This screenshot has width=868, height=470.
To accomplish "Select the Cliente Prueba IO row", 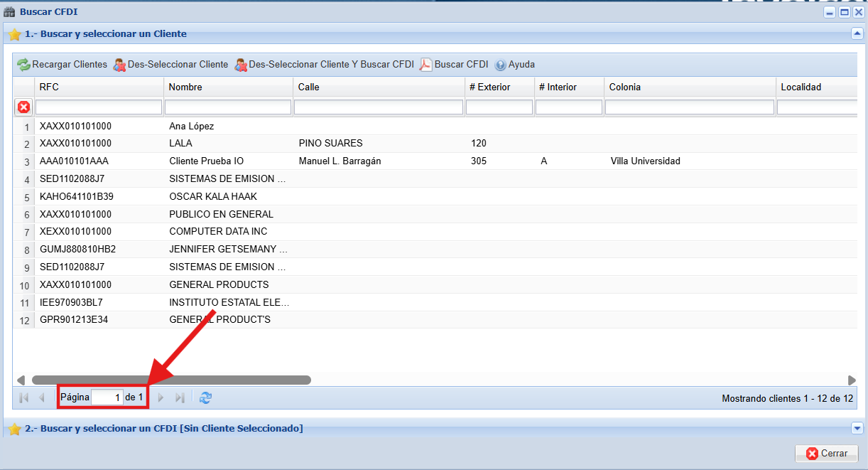I will coord(206,161).
